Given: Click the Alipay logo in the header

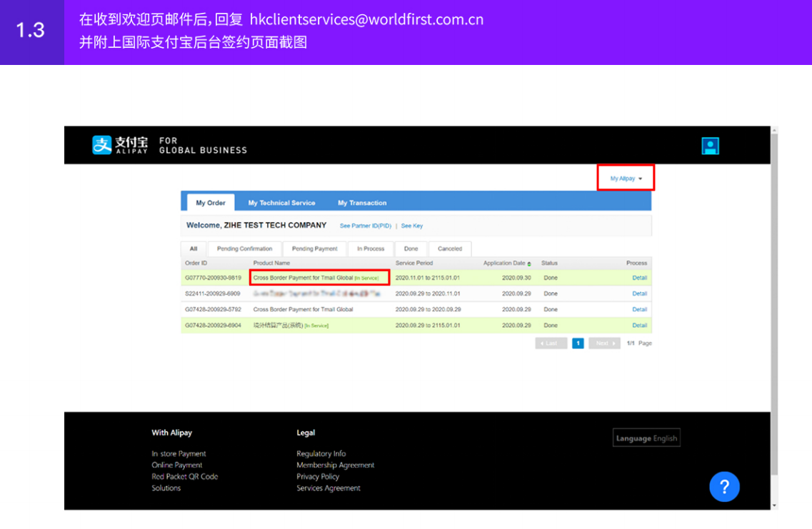Looking at the screenshot, I should (103, 143).
